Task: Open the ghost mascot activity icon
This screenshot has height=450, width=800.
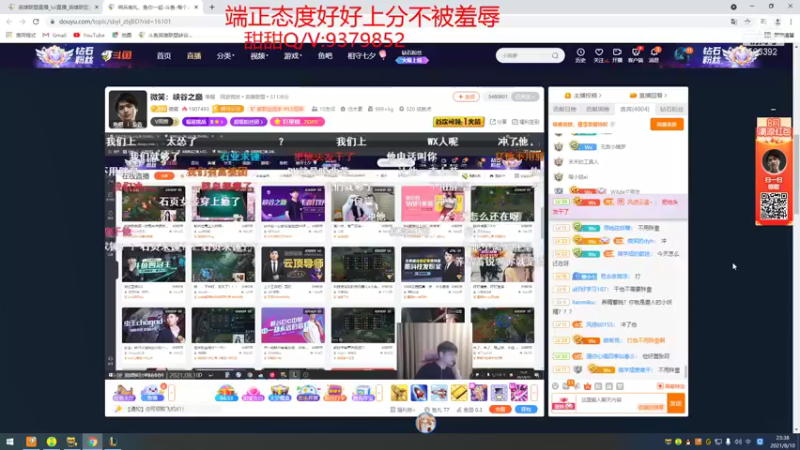Action: click(x=153, y=393)
